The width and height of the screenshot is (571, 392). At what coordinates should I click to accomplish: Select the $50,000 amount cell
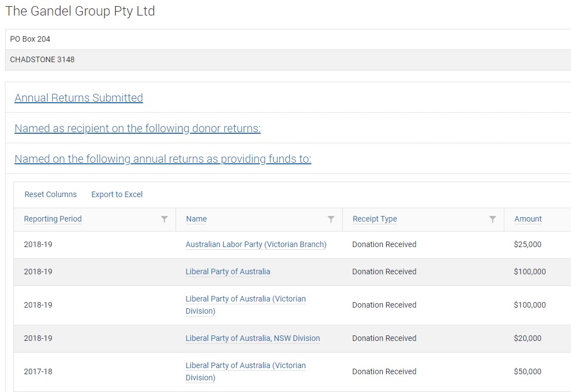(527, 371)
